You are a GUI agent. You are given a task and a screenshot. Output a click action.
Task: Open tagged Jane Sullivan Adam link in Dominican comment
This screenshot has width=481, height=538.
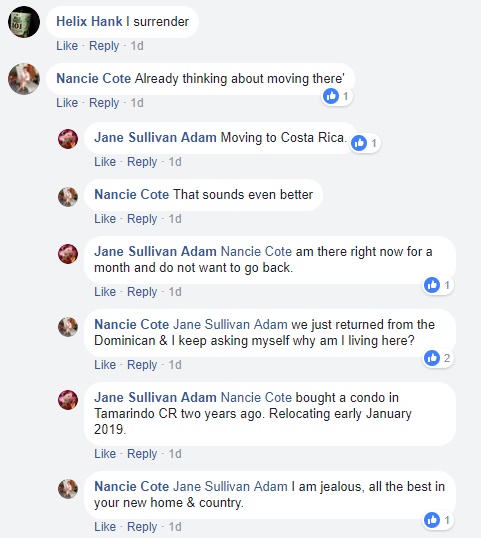tap(230, 324)
